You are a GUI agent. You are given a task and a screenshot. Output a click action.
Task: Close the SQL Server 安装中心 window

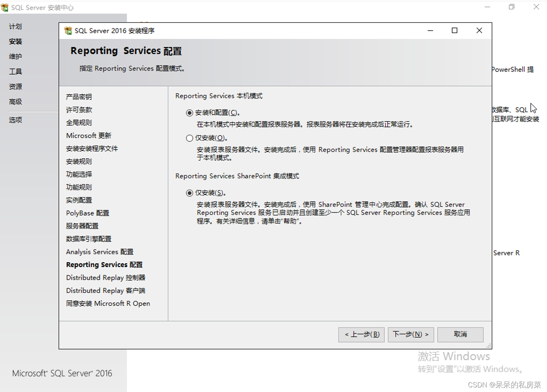(x=536, y=7)
